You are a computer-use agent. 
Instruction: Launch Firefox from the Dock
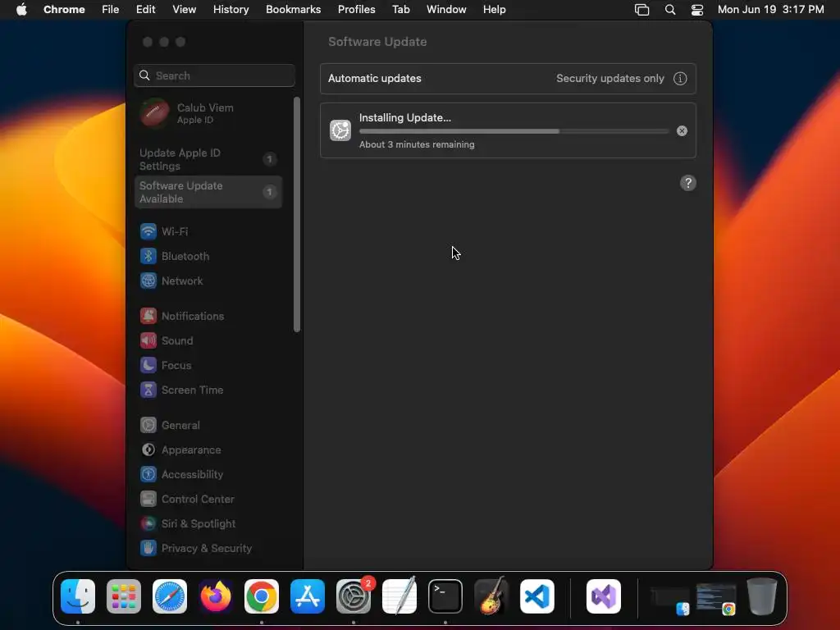pos(216,596)
